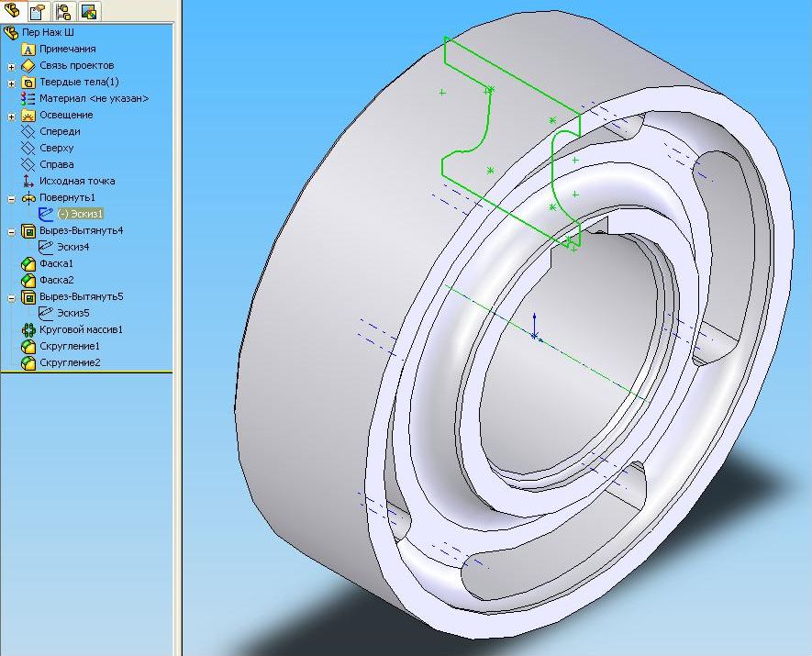Click the 'Фаска2' chamfer icon

coord(28,281)
